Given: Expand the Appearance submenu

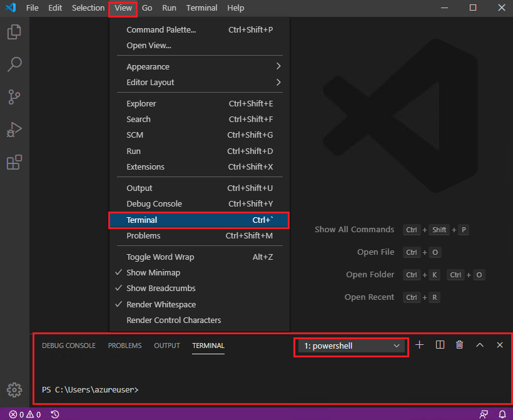Looking at the screenshot, I should point(148,66).
